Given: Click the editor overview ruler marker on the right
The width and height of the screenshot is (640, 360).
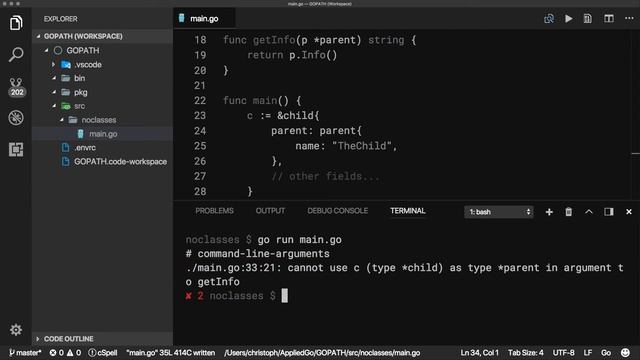Looking at the screenshot, I should (x=636, y=153).
